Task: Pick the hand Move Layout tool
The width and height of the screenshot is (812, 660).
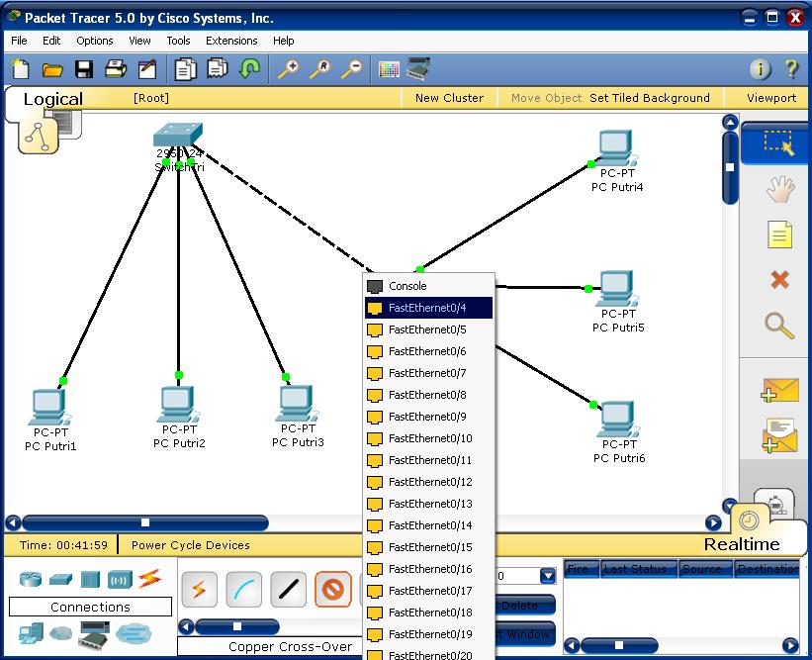Action: tap(780, 189)
